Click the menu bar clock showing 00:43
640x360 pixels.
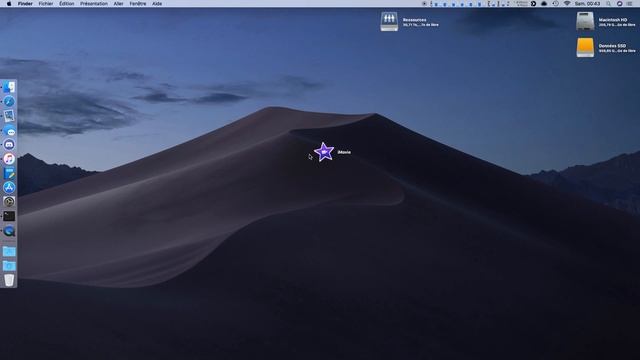(587, 4)
